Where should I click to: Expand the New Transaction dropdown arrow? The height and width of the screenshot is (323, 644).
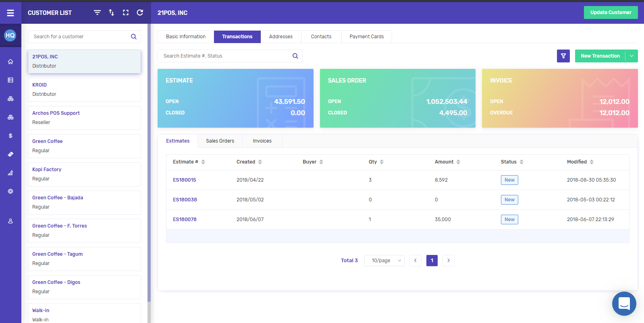pos(632,56)
